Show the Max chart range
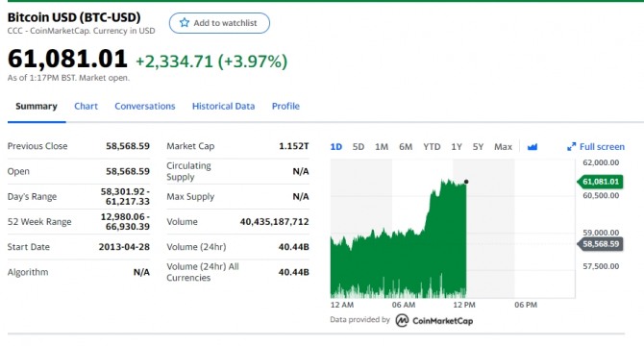 [503, 146]
